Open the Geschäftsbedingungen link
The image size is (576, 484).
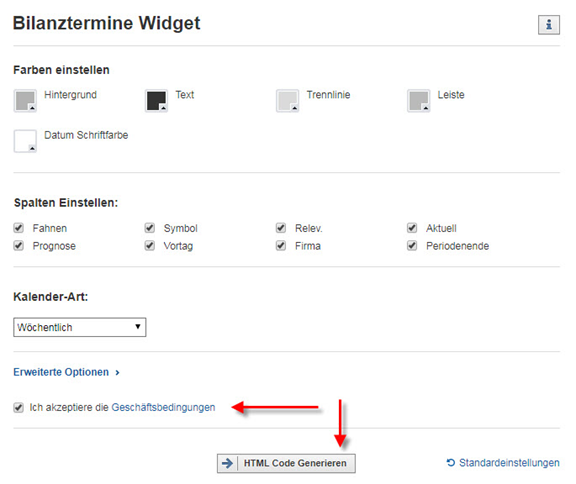[x=163, y=407]
